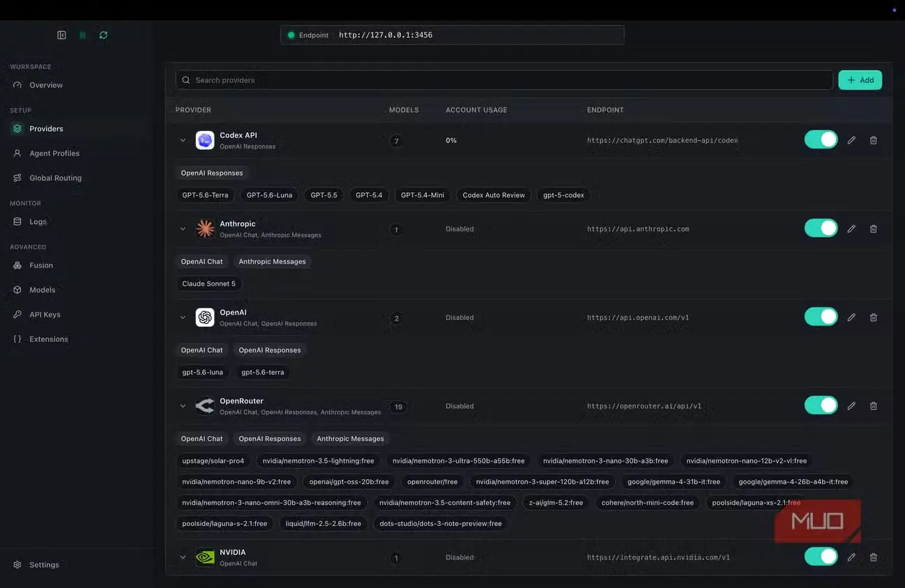
Task: Click the Claude Sonnet 5 model chip
Action: (208, 284)
